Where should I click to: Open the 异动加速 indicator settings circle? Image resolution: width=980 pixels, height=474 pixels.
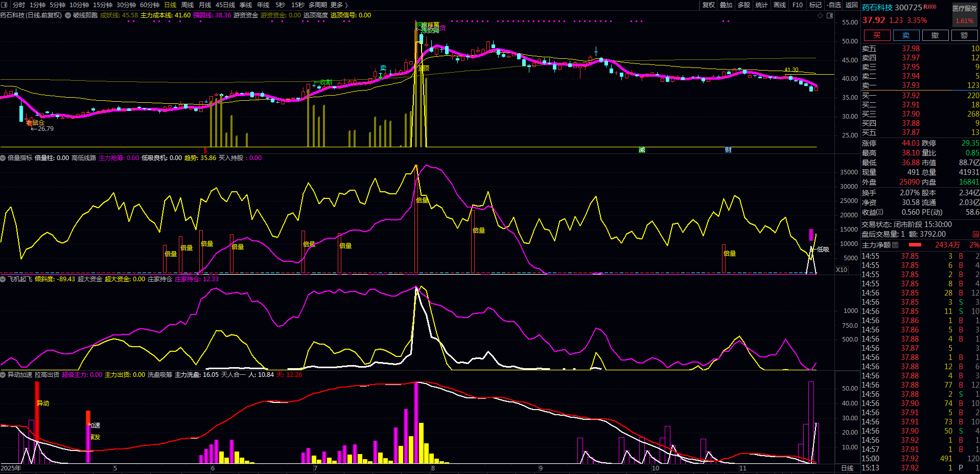(3, 375)
